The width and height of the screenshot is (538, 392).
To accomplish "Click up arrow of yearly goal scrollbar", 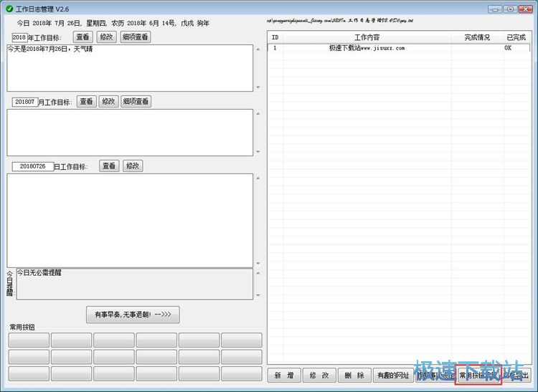I will (x=258, y=49).
